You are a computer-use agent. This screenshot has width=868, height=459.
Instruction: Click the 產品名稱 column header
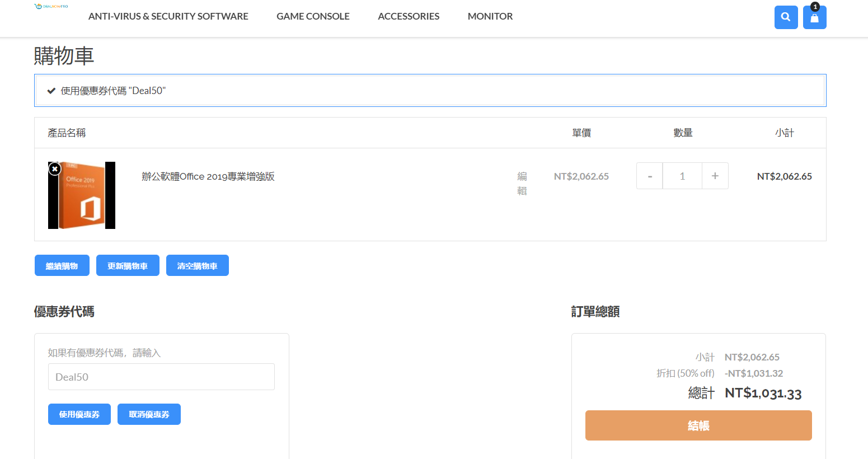(67, 133)
